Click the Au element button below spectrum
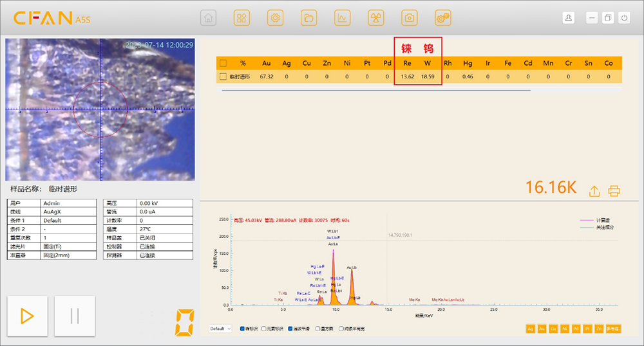Viewport: 644px width, 346px height. coord(542,329)
